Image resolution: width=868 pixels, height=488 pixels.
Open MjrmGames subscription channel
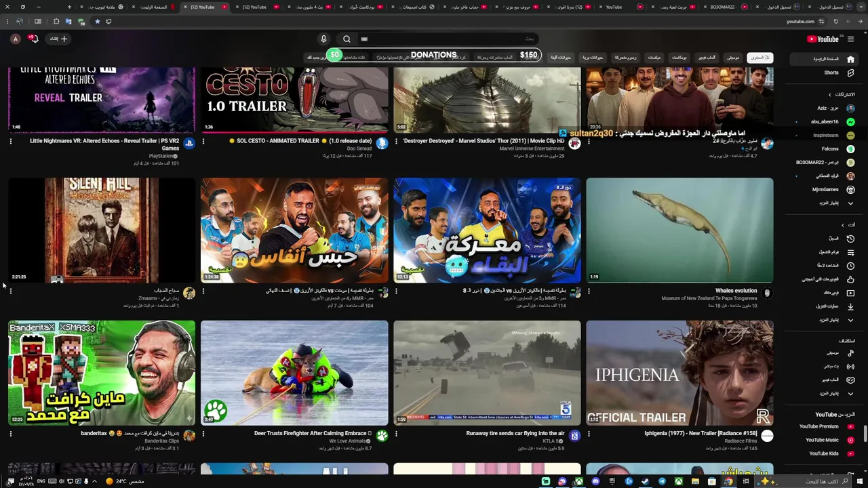pos(825,190)
